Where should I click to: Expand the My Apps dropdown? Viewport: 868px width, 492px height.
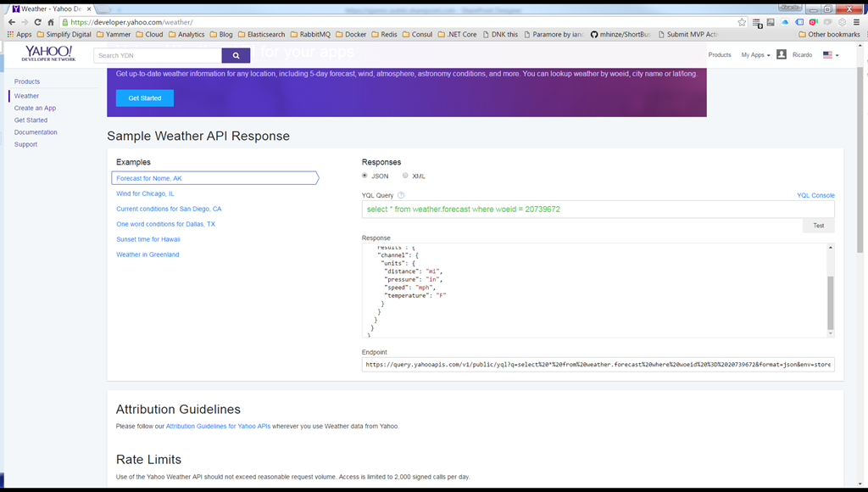point(755,55)
